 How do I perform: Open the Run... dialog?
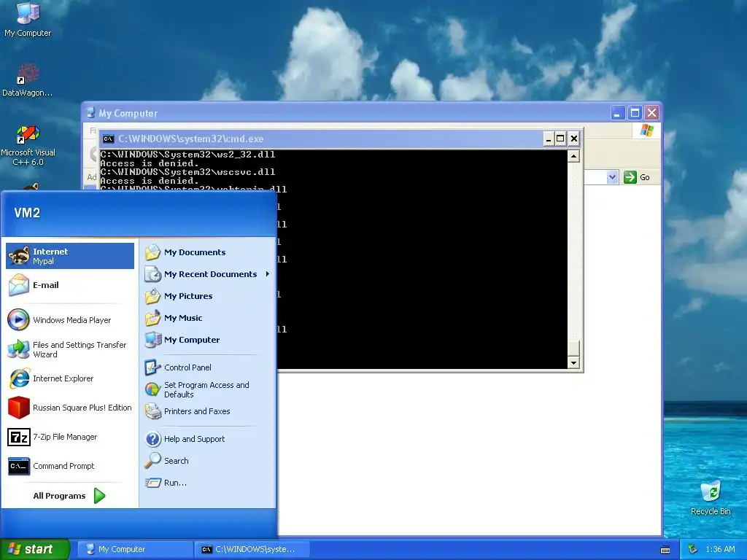coord(207,483)
